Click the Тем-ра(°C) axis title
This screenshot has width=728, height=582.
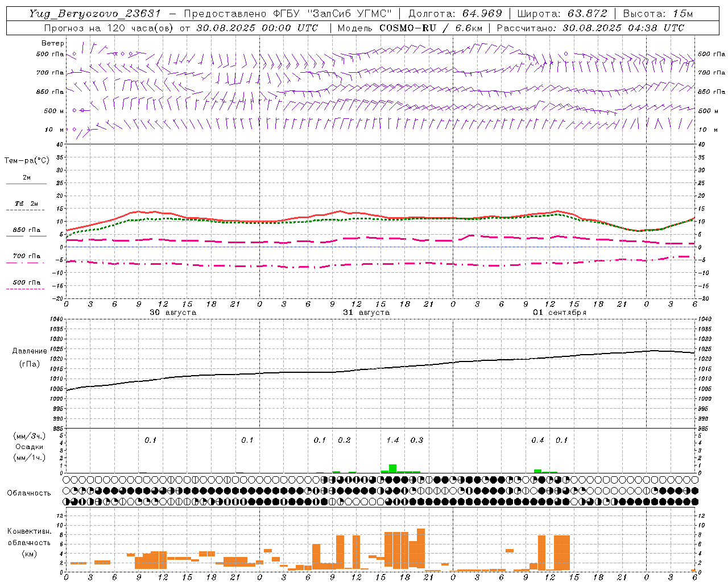point(27,161)
